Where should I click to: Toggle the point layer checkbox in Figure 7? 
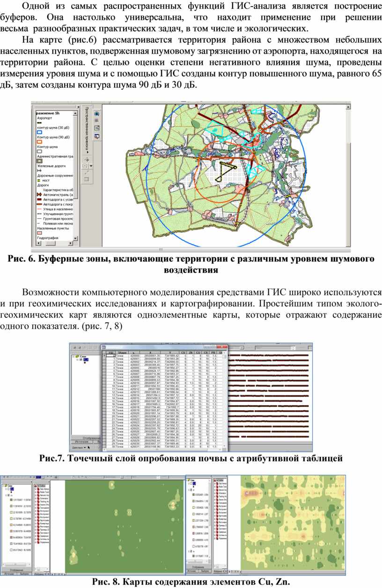[x=81, y=360]
